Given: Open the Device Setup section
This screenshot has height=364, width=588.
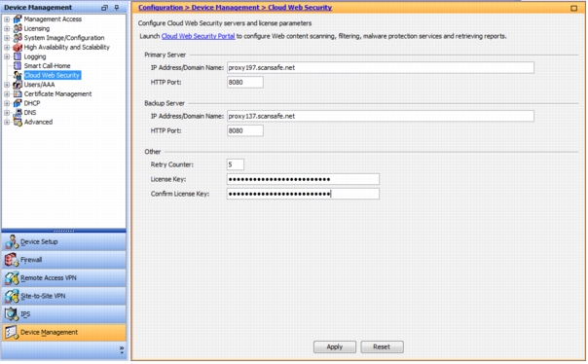Looking at the screenshot, I should (x=64, y=241).
